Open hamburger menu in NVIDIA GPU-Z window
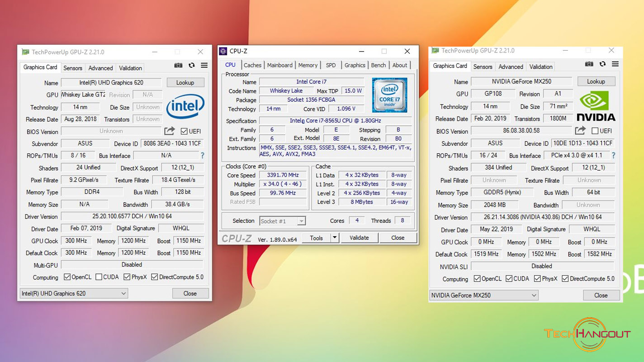 coord(615,64)
